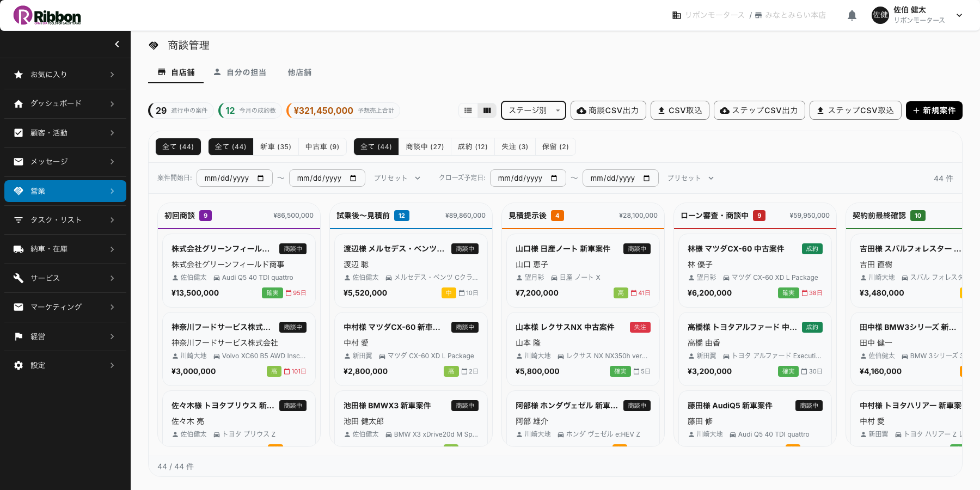
Task: Click the 商談CSV出力 button
Action: click(x=608, y=111)
